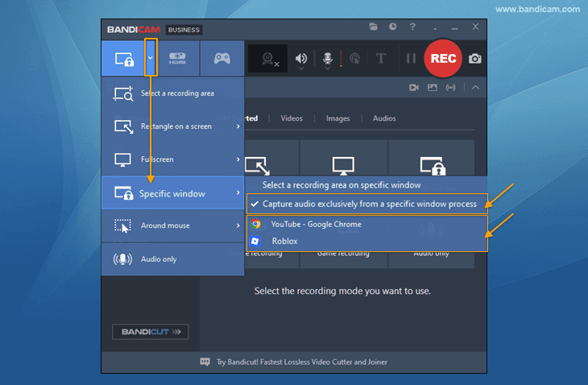Toggle the mouse click effect icon
Image resolution: width=588 pixels, height=385 pixels.
click(x=354, y=59)
